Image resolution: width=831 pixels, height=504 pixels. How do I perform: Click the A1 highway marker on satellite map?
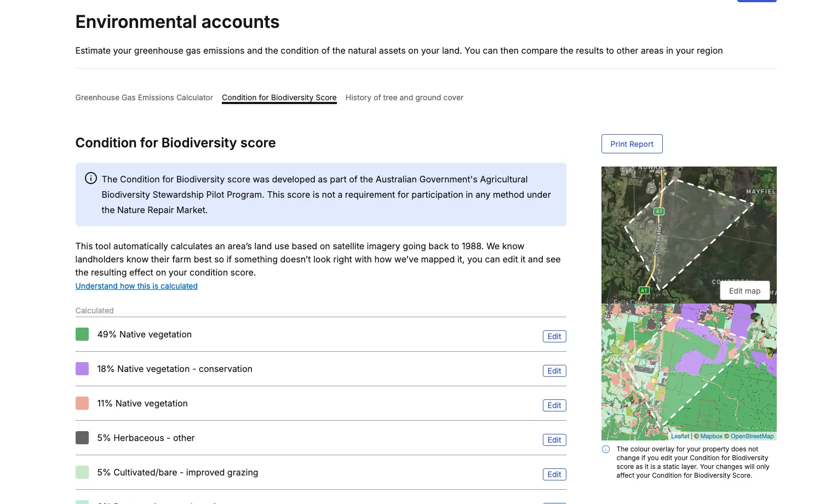[x=659, y=211]
